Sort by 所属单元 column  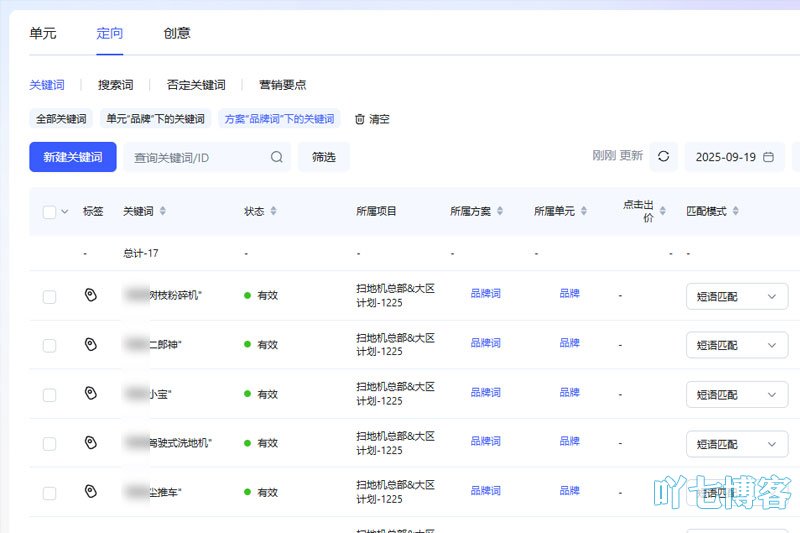tap(584, 211)
